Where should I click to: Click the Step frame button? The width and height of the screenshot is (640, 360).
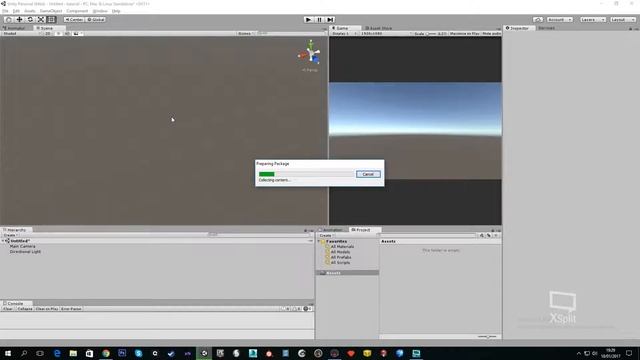[x=330, y=20]
